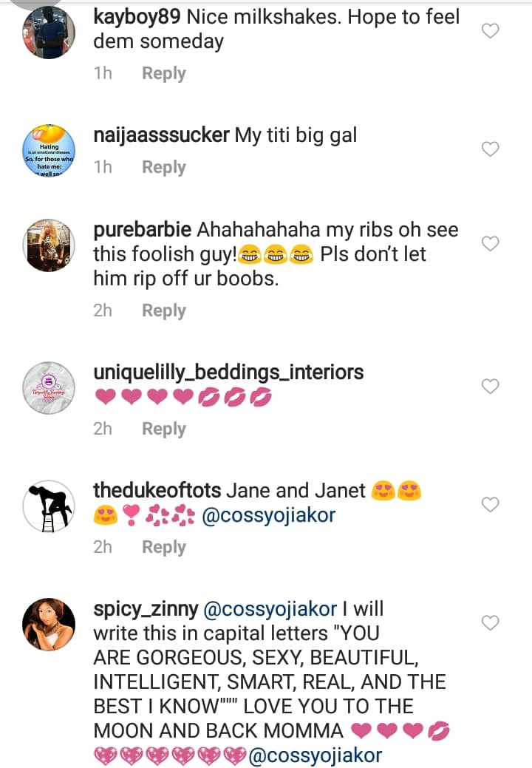Like kayboy89's comment with the heart

491,31
